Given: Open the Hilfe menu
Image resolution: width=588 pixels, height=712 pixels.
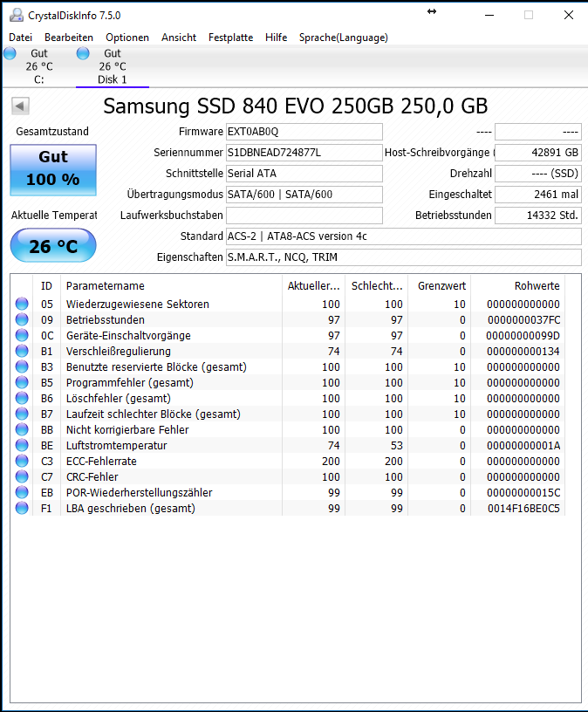Looking at the screenshot, I should (276, 38).
